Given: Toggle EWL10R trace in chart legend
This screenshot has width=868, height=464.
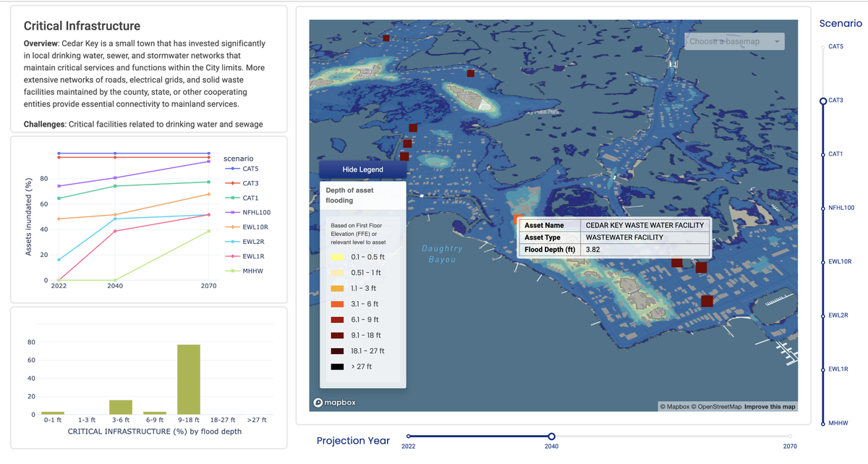Looking at the screenshot, I should pos(245,227).
